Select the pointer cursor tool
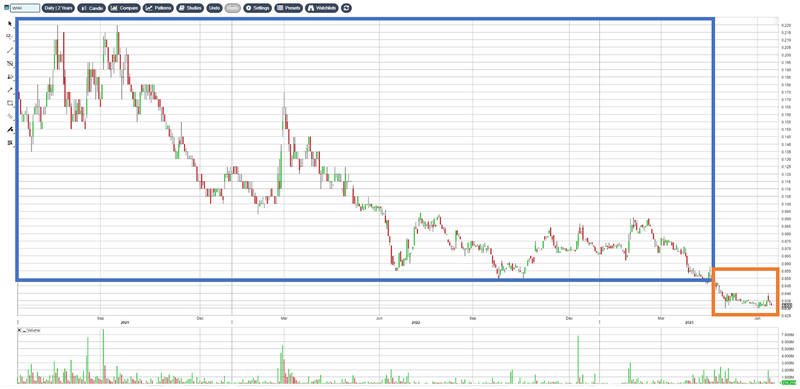The image size is (800, 389). (x=9, y=23)
